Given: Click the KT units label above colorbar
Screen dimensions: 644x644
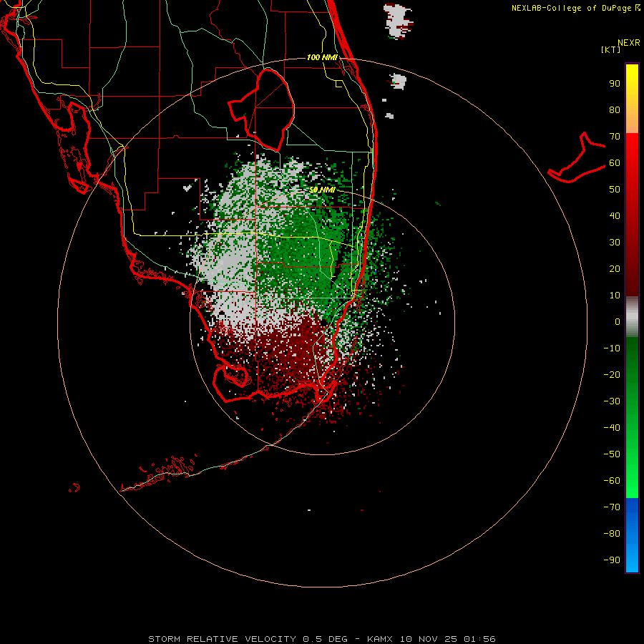Looking at the screenshot, I should click(x=611, y=49).
